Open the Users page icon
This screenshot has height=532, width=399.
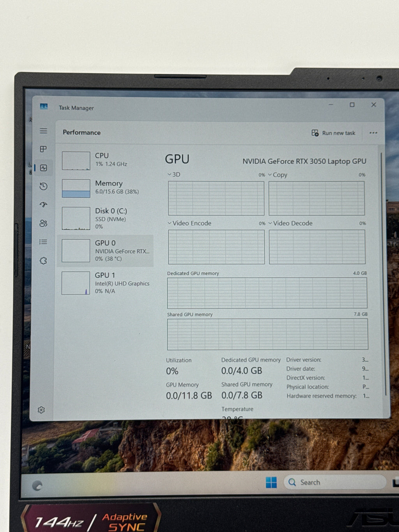pos(43,223)
